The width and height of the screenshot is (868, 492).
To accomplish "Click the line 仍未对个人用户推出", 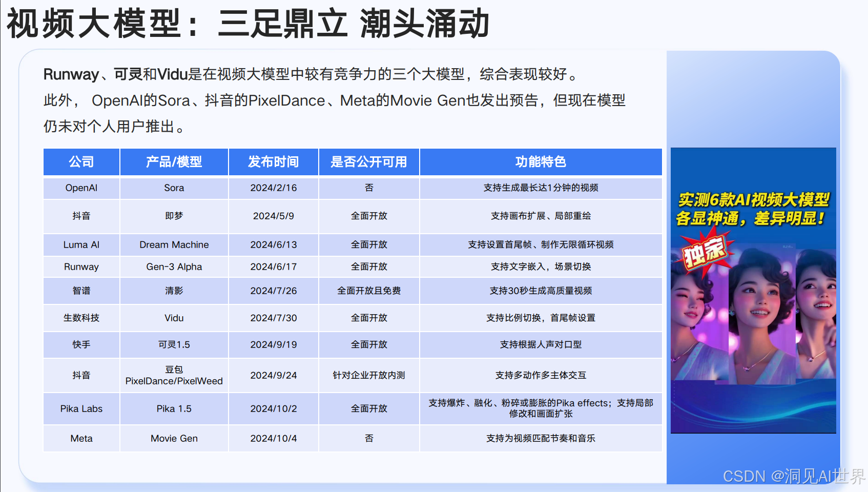I will [114, 127].
